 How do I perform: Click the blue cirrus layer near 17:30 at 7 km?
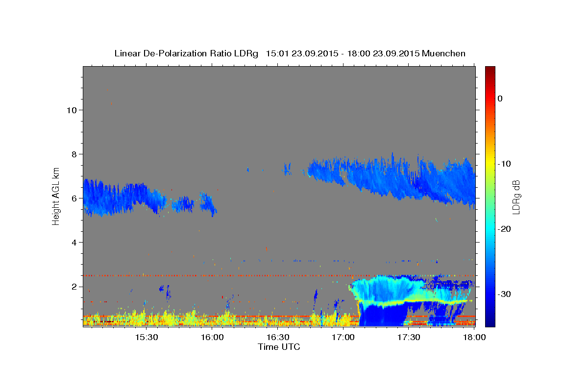pos(409,179)
